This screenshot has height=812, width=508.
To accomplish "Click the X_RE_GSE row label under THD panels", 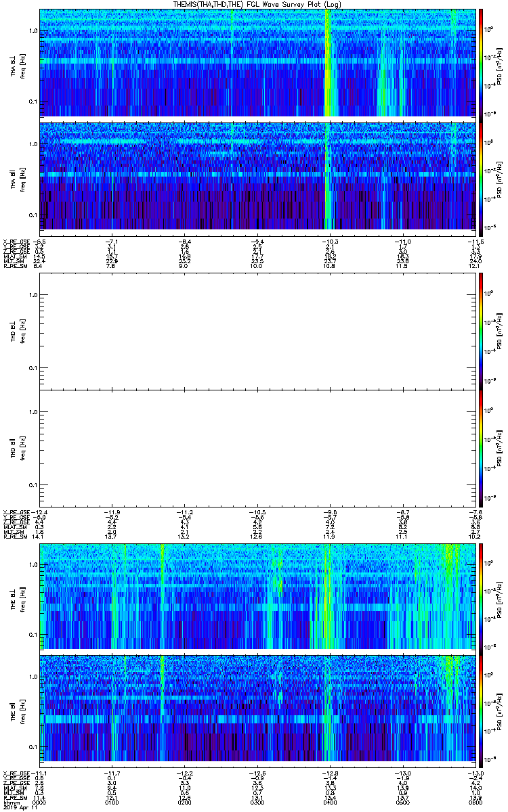I will coord(16,512).
